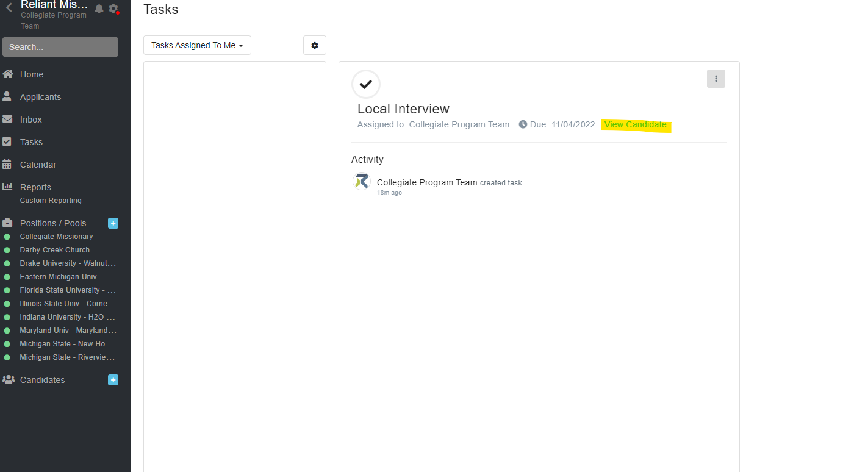Click the Search input field
The height and width of the screenshot is (472, 868).
[60, 47]
